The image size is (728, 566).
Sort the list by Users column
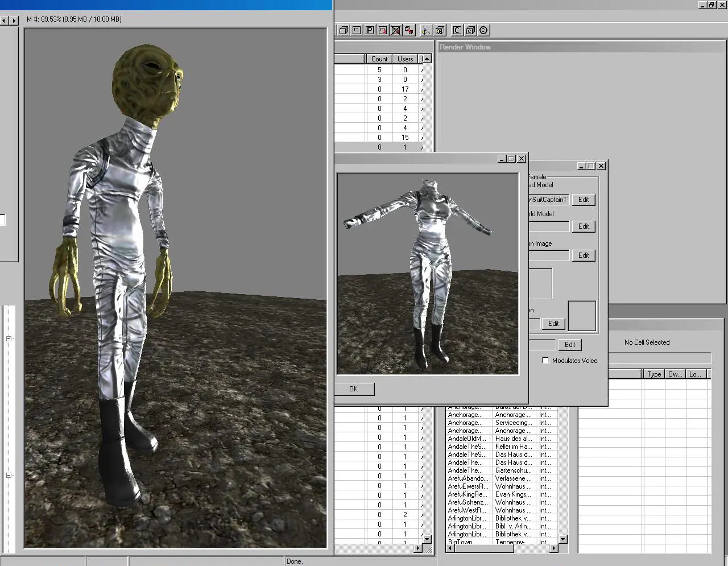(406, 59)
